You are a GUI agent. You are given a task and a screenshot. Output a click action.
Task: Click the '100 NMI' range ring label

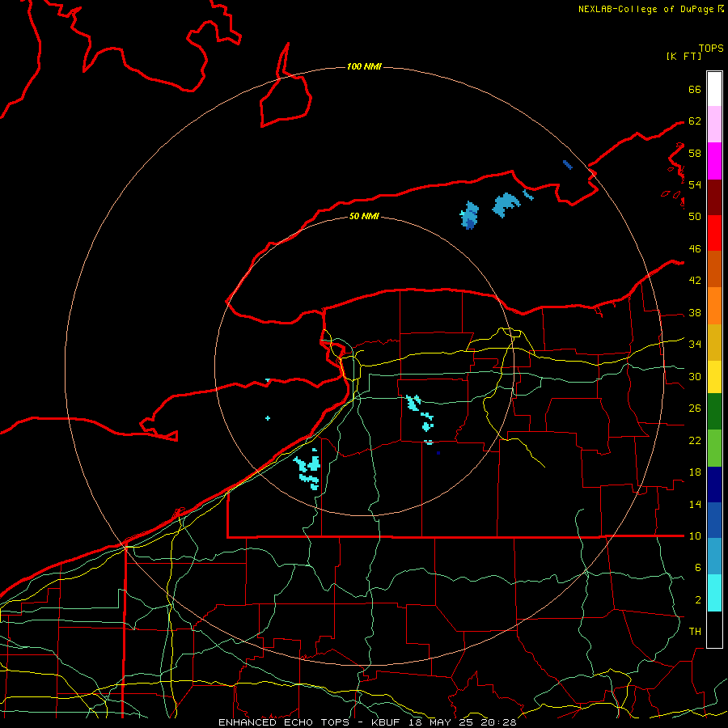[364, 67]
